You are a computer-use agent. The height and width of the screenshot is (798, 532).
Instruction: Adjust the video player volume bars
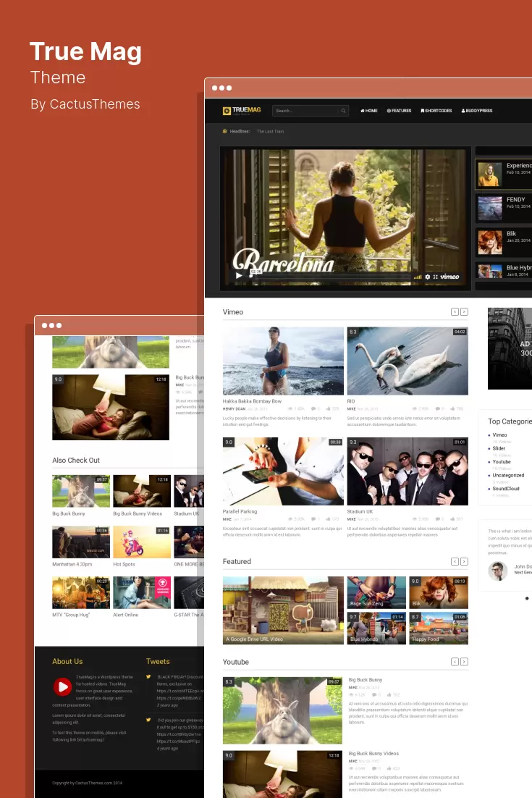418,277
